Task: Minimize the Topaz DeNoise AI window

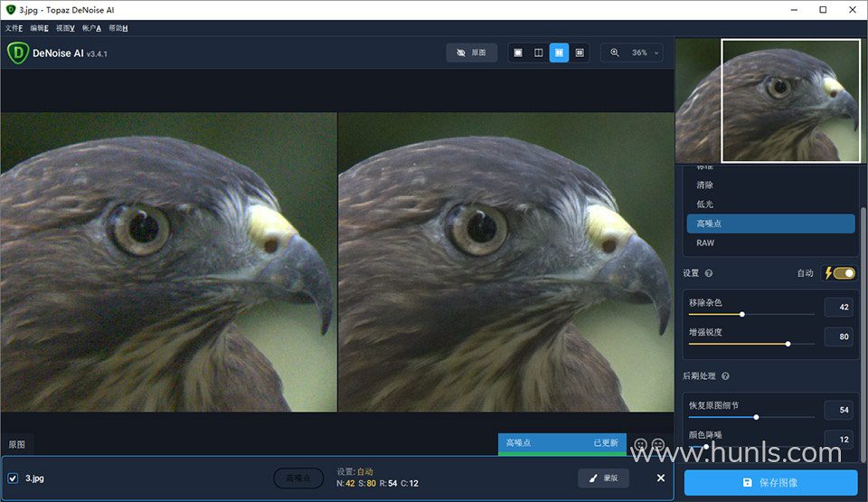Action: 794,10
